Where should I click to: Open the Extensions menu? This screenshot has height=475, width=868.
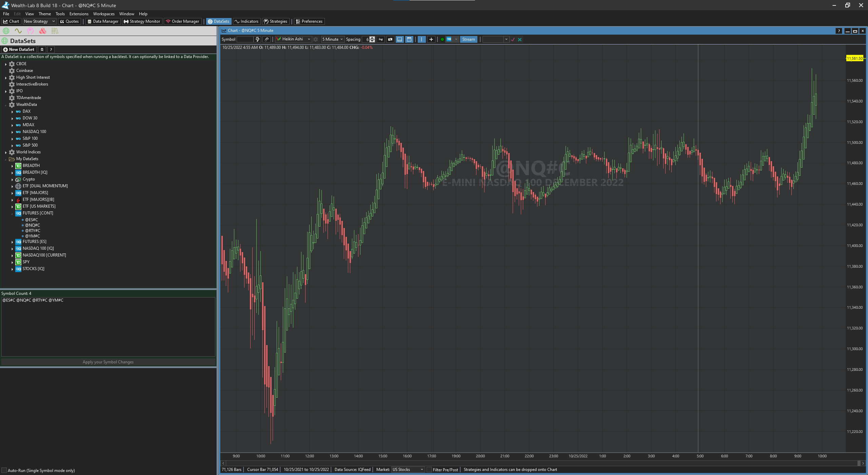[79, 14]
